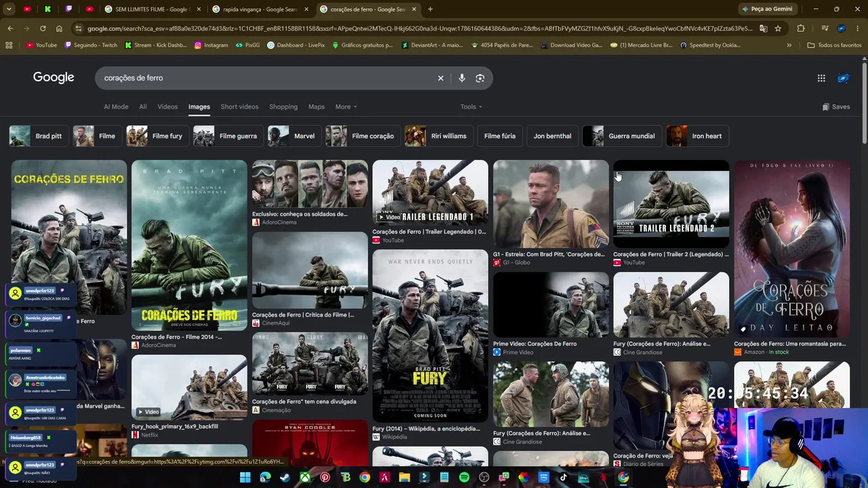868x488 pixels.
Task: Open TikTok from the taskbar
Action: (x=564, y=477)
